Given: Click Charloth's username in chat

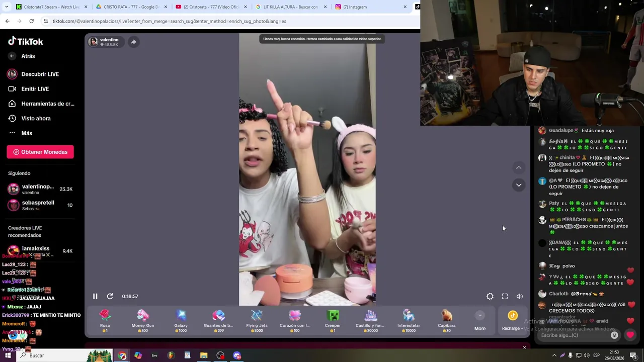Looking at the screenshot, I should [x=558, y=294].
